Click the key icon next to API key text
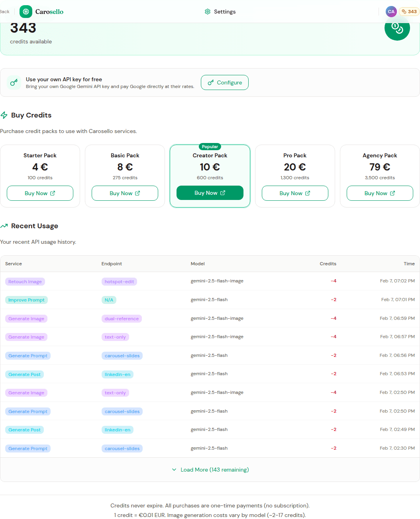The width and height of the screenshot is (420, 519). [14, 82]
